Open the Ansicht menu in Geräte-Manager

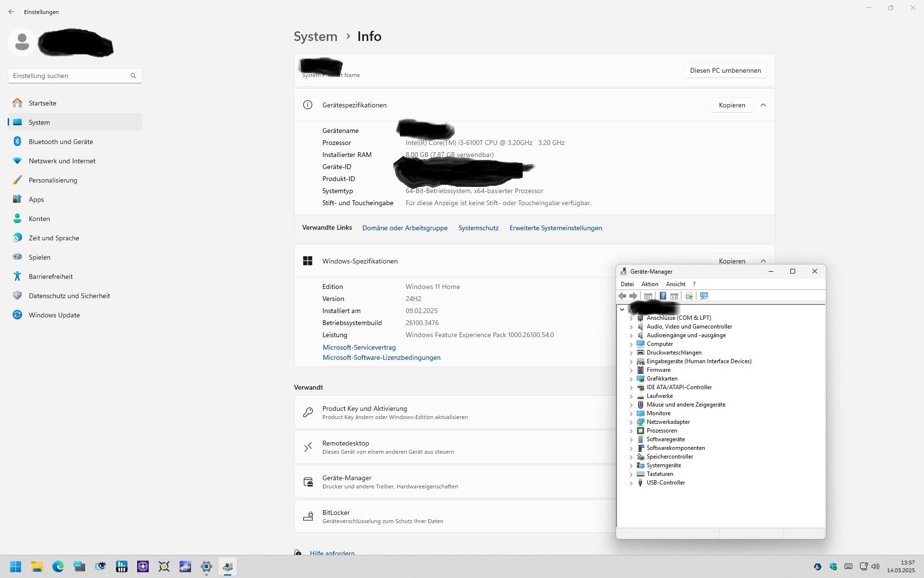tap(676, 284)
